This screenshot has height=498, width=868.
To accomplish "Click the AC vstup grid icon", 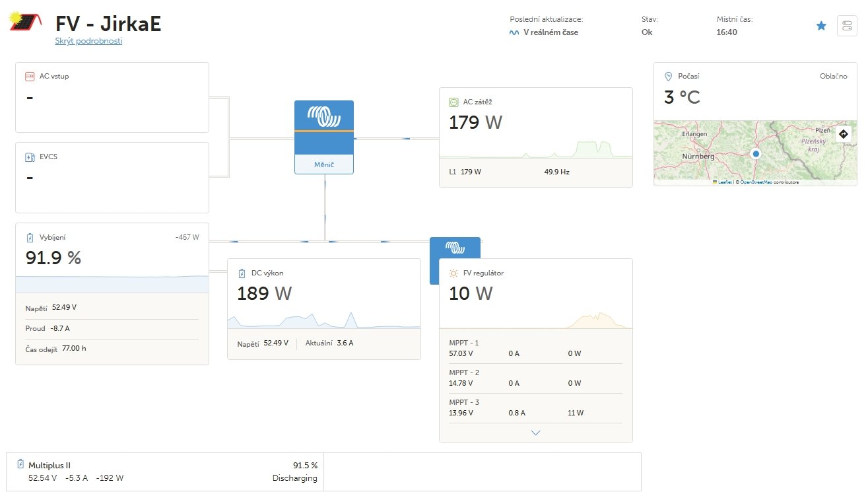I will click(30, 77).
